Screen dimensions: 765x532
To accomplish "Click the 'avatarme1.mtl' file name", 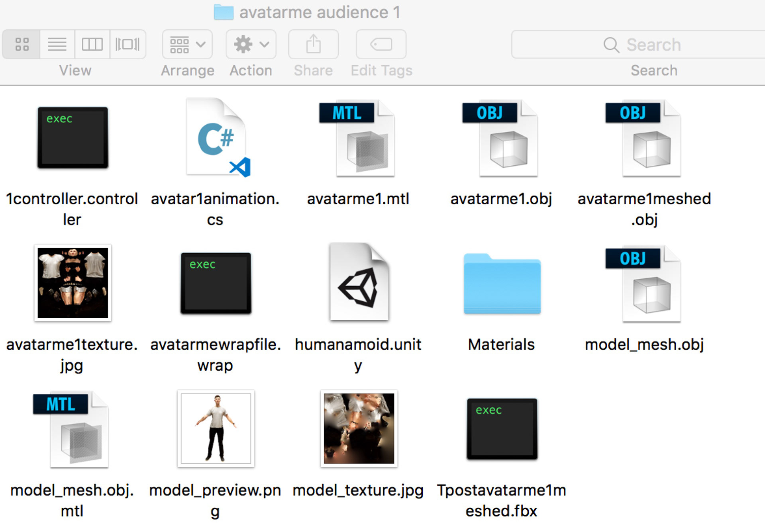I will tap(358, 199).
